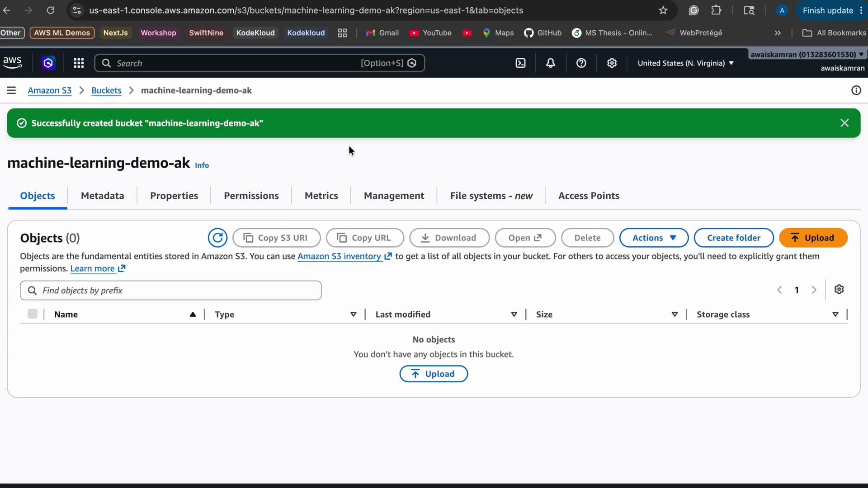
Task: Bookmark this page with the star icon
Action: pyautogui.click(x=663, y=10)
